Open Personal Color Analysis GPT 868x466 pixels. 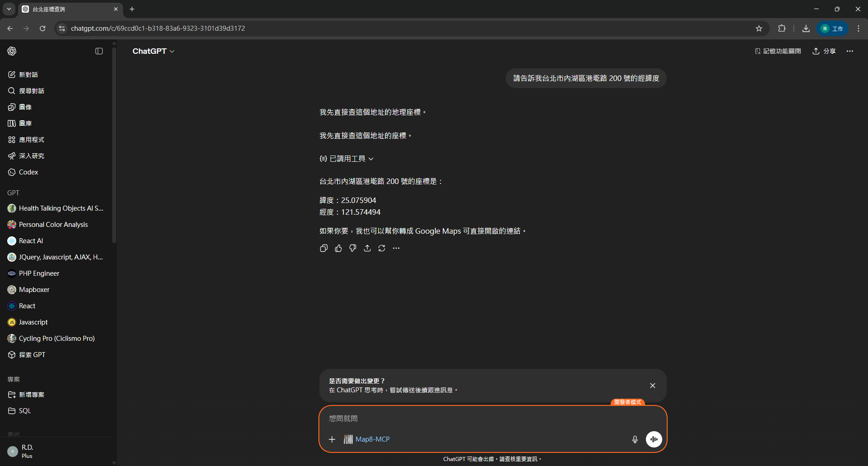55,225
